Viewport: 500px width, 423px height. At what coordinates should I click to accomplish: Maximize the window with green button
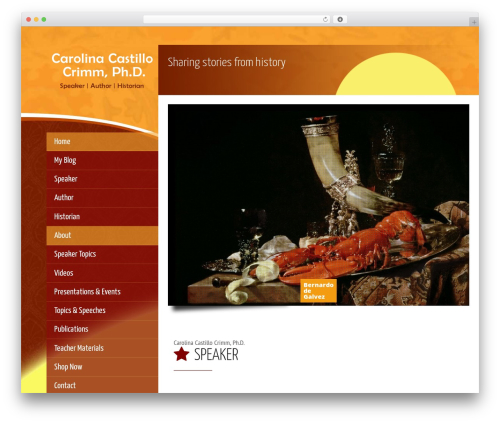pyautogui.click(x=44, y=20)
